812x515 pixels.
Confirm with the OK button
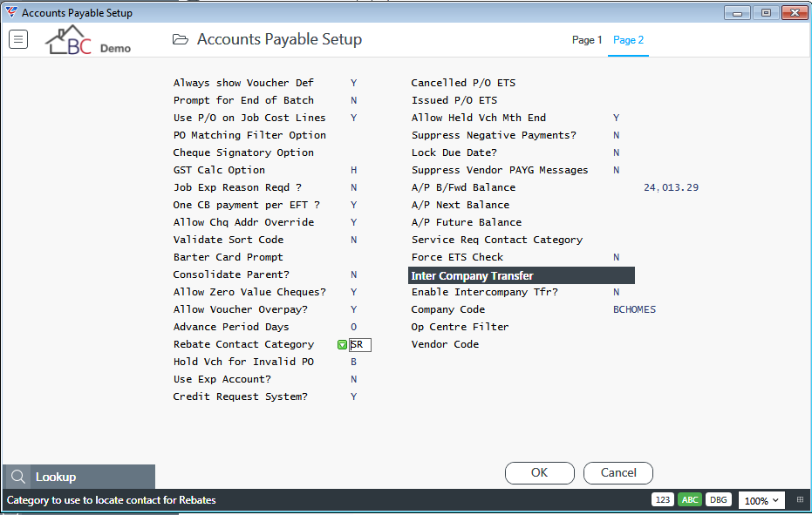pos(540,472)
